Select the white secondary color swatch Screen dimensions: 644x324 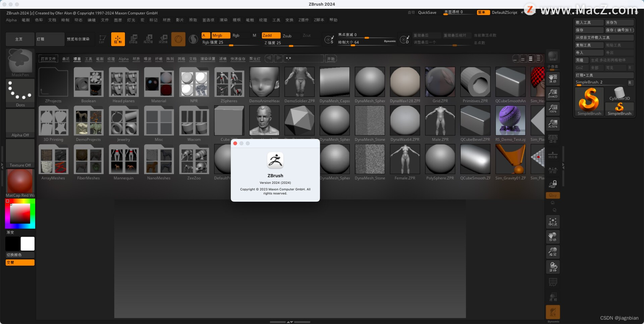[x=28, y=244]
